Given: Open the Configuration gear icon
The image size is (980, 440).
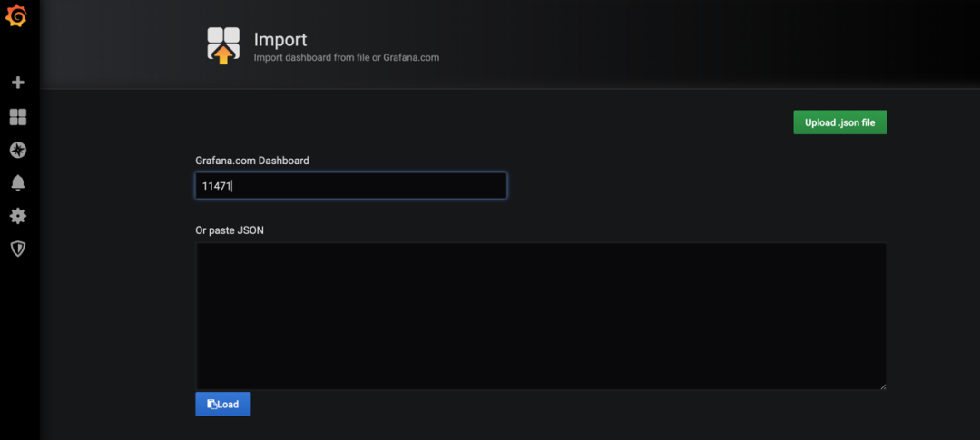Looking at the screenshot, I should (x=18, y=216).
